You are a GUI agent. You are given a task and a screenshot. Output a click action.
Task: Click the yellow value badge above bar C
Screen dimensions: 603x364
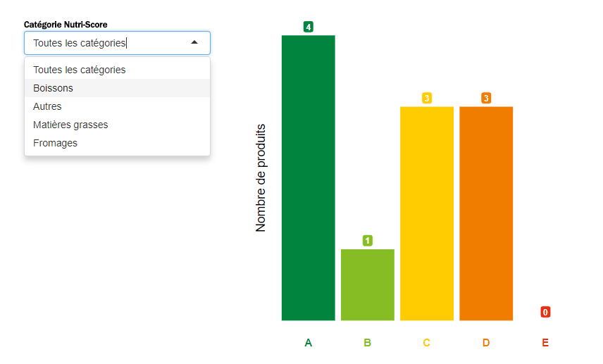pos(427,98)
